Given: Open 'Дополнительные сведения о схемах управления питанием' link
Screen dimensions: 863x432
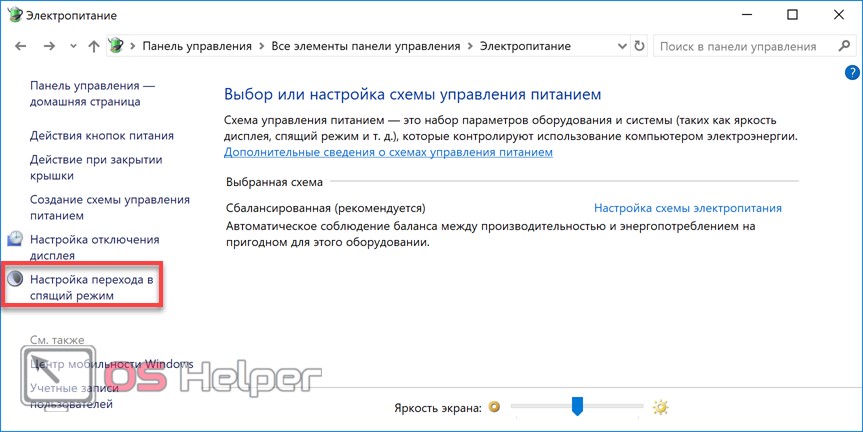Looking at the screenshot, I should point(388,152).
